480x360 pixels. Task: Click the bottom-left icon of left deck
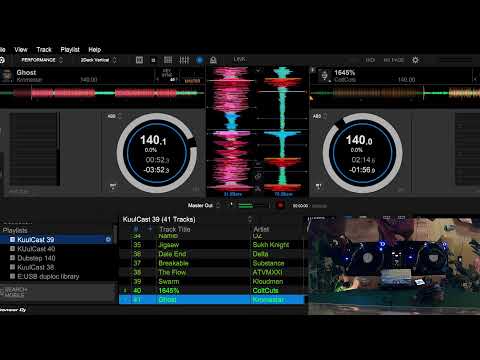coord(113,186)
